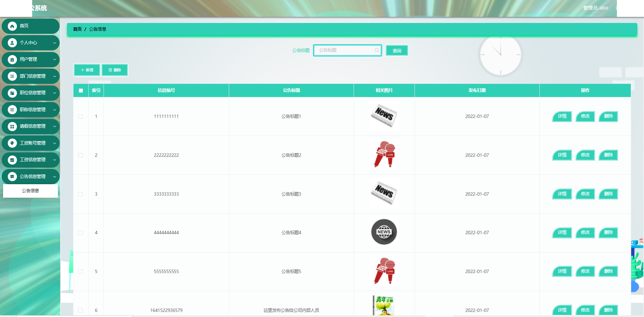The width and height of the screenshot is (644, 317).
Task: Expand the 用户管理 chevron
Action: click(54, 59)
